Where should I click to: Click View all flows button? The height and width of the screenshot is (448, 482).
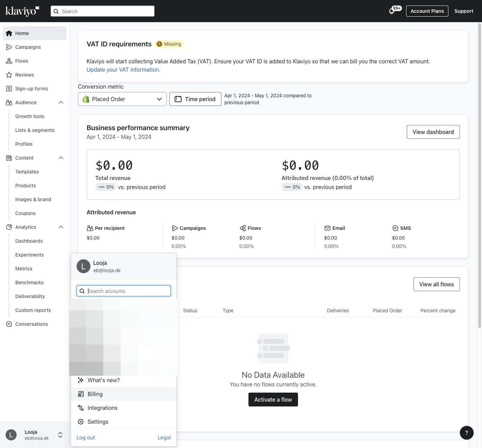click(437, 284)
